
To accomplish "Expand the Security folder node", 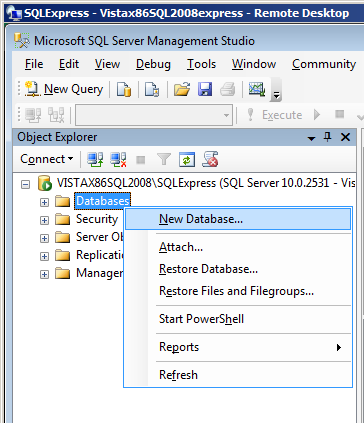I will [44, 220].
